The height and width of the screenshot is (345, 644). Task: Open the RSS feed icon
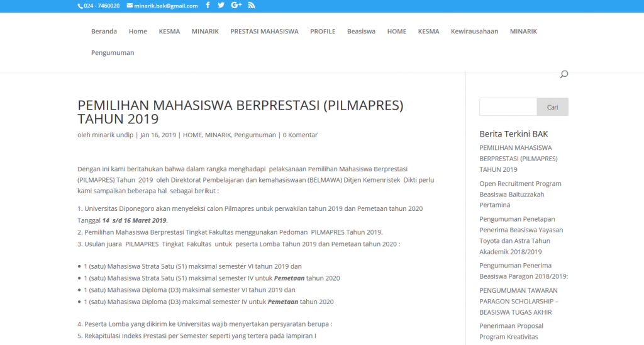(252, 6)
